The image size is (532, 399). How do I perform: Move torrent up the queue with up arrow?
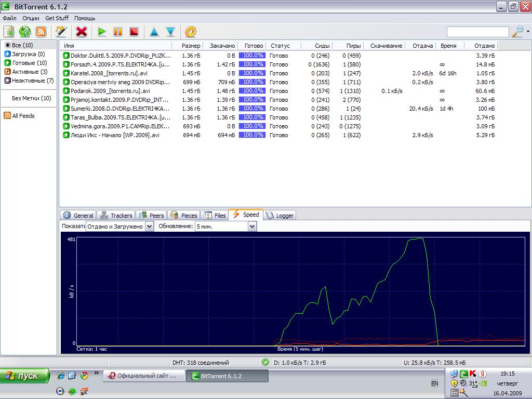click(154, 32)
